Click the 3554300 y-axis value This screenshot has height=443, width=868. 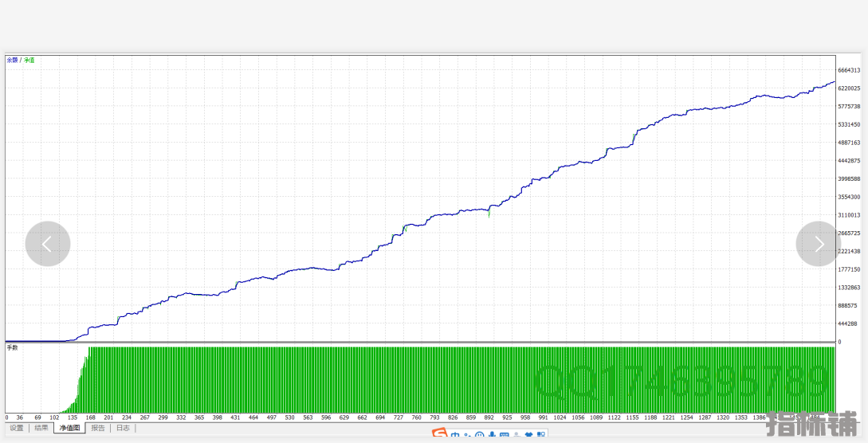click(849, 197)
